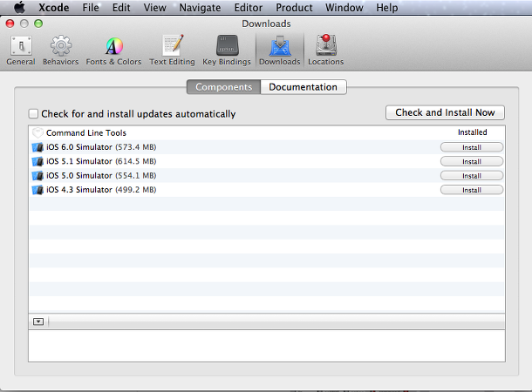The width and height of the screenshot is (532, 392).
Task: Open the Xcode menu
Action: coord(53,8)
